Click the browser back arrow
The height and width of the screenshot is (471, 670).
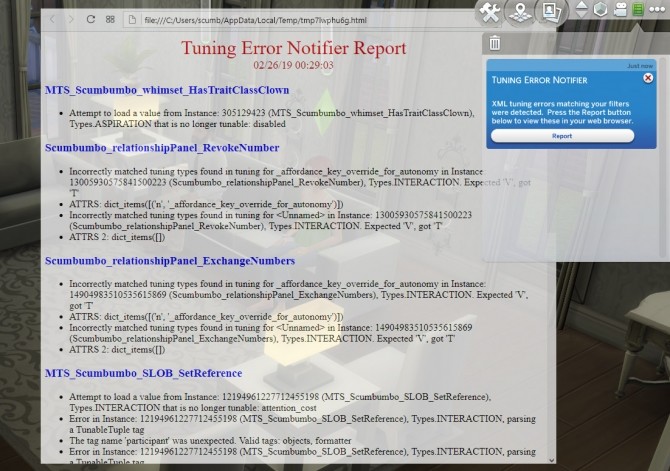pos(53,19)
